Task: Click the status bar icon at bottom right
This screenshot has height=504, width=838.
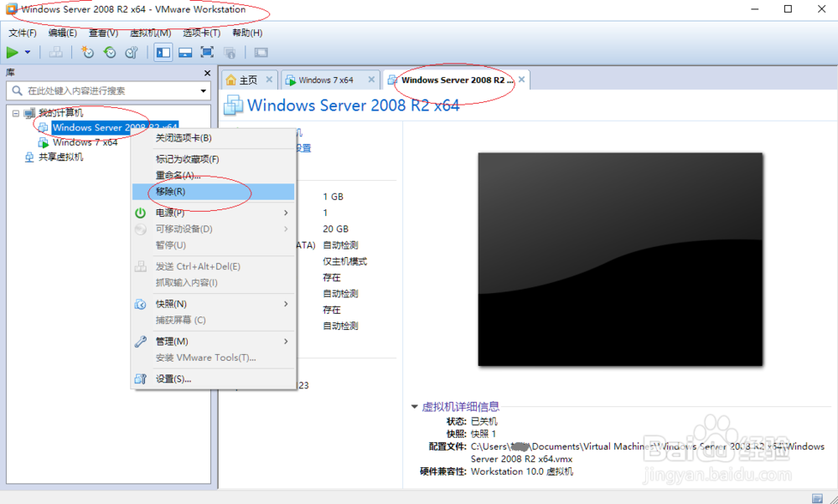Action: pos(817,498)
